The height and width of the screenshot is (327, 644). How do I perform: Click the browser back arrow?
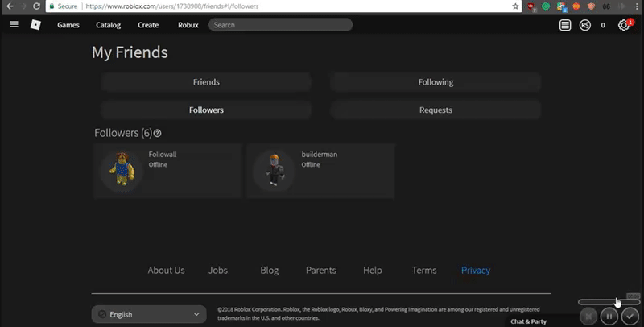click(10, 6)
